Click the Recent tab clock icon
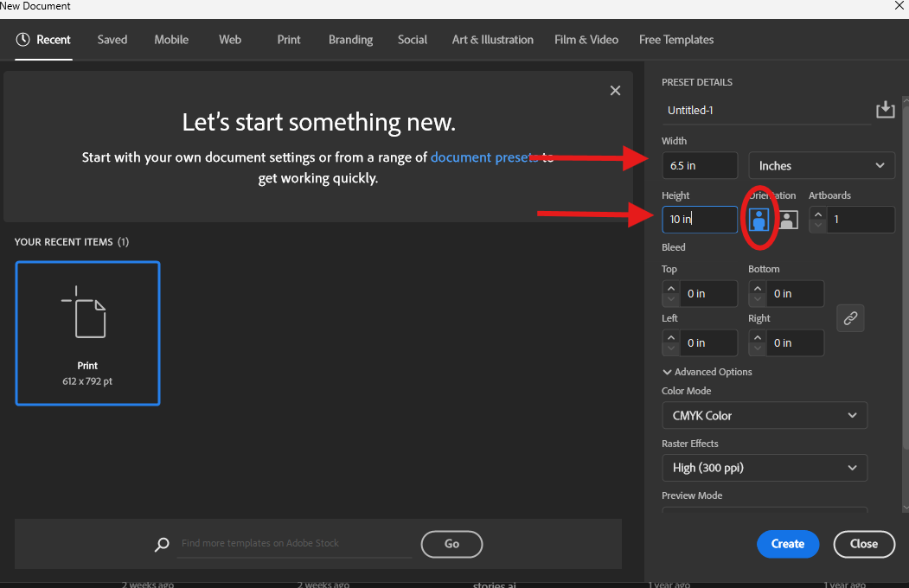 22,39
